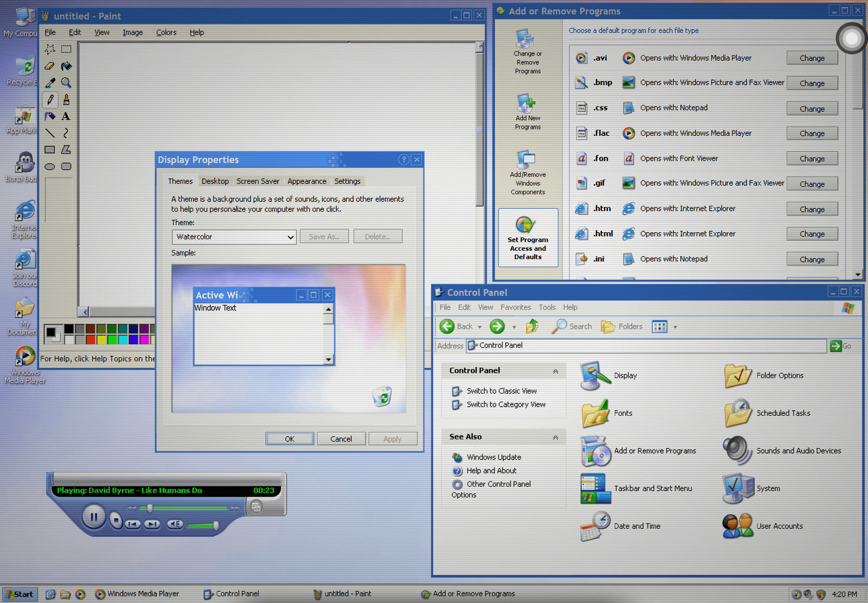Switch to the Screen Saver tab
This screenshot has height=603, width=868.
(x=258, y=181)
